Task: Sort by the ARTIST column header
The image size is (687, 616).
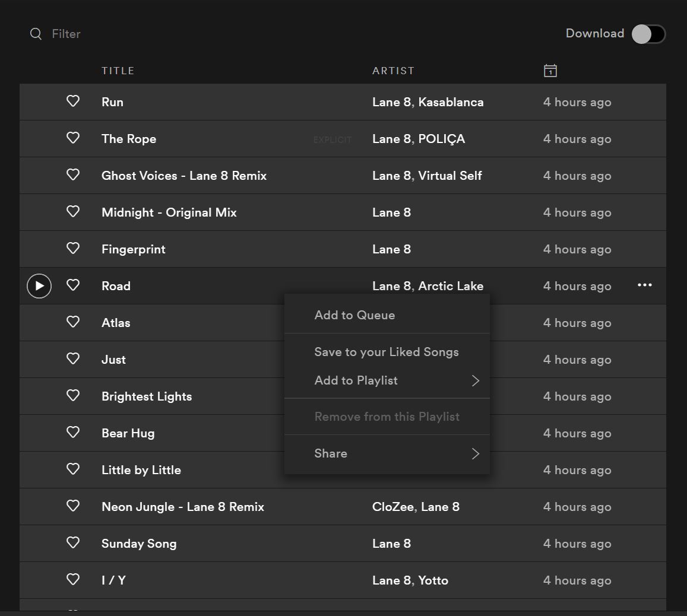Action: (x=393, y=71)
